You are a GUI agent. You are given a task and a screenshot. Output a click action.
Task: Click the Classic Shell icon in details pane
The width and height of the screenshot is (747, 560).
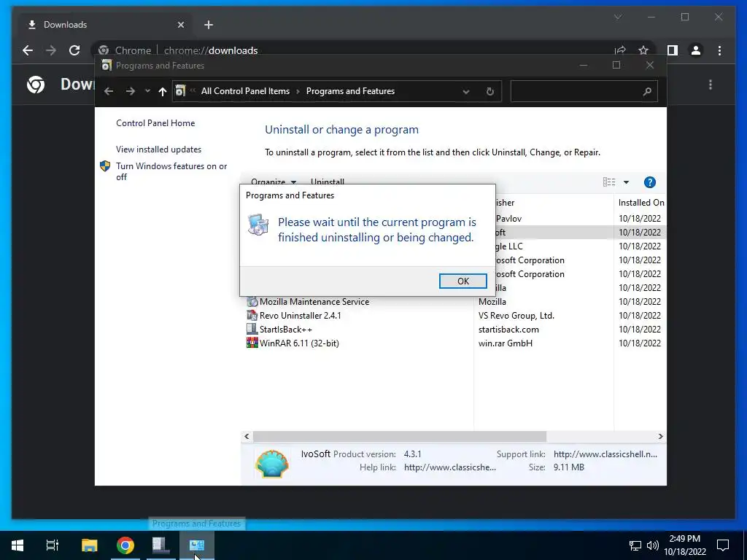(272, 463)
